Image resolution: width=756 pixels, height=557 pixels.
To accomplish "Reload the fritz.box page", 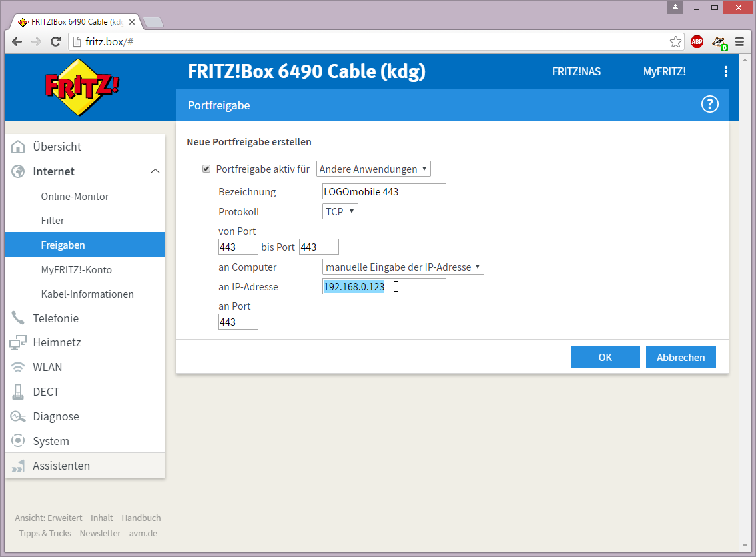I will pyautogui.click(x=55, y=42).
